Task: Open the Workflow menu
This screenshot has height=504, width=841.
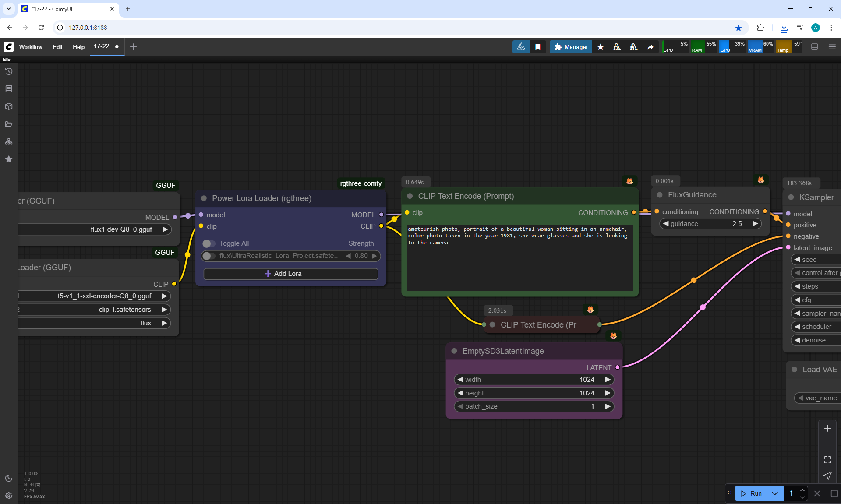Action: click(31, 47)
